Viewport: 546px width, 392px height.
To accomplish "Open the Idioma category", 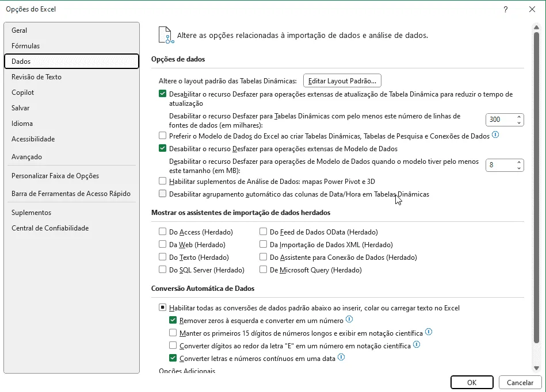I will click(71, 124).
